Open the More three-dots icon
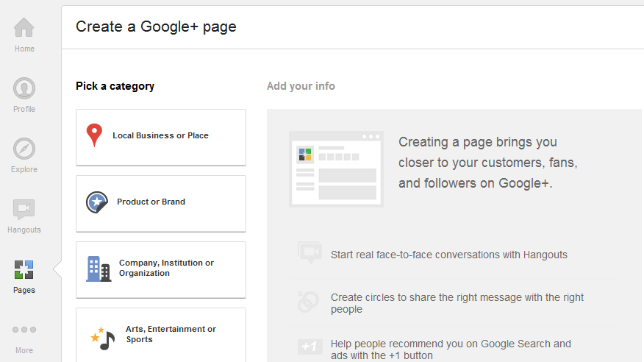Screen dimensions: 644x362 (x=24, y=330)
